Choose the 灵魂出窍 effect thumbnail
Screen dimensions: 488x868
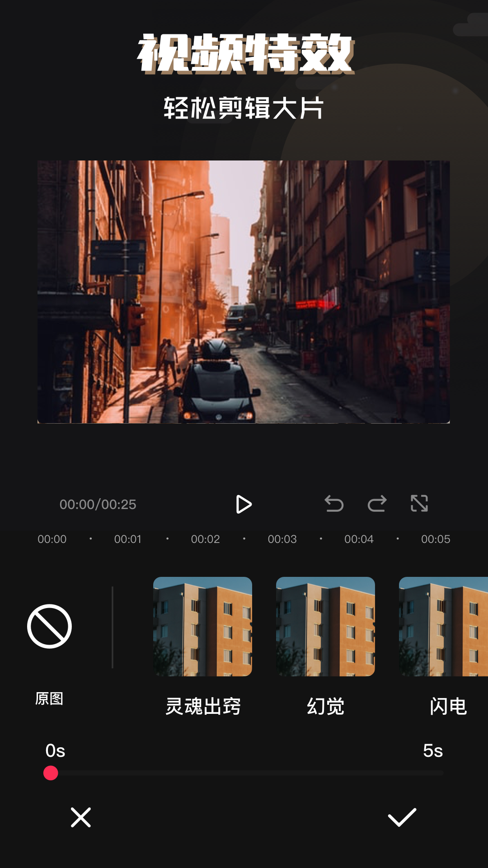pos(202,626)
